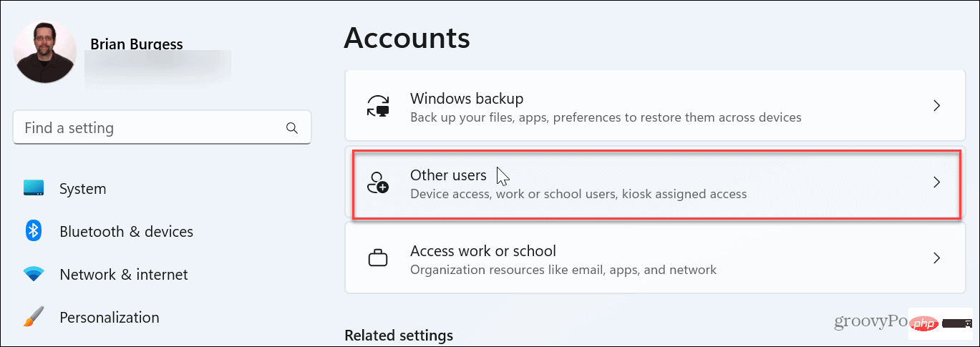980x347 pixels.
Task: Click the Back up your files description text
Action: [x=606, y=117]
